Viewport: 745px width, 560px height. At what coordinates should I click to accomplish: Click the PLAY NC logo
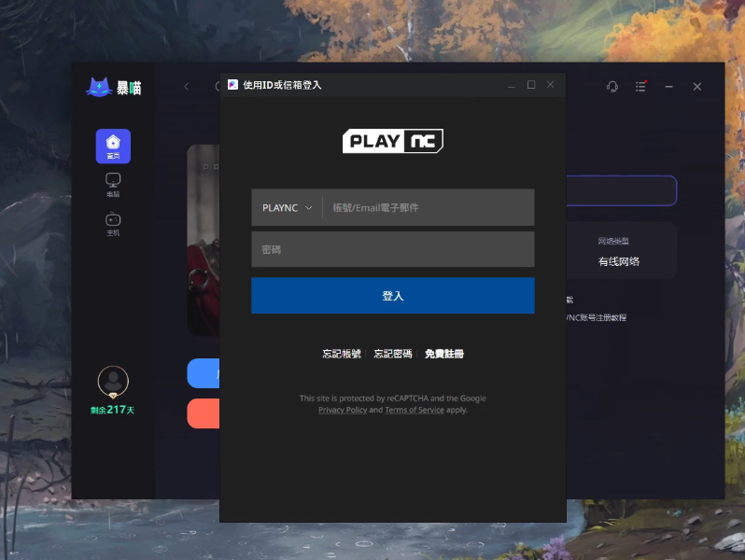point(393,141)
